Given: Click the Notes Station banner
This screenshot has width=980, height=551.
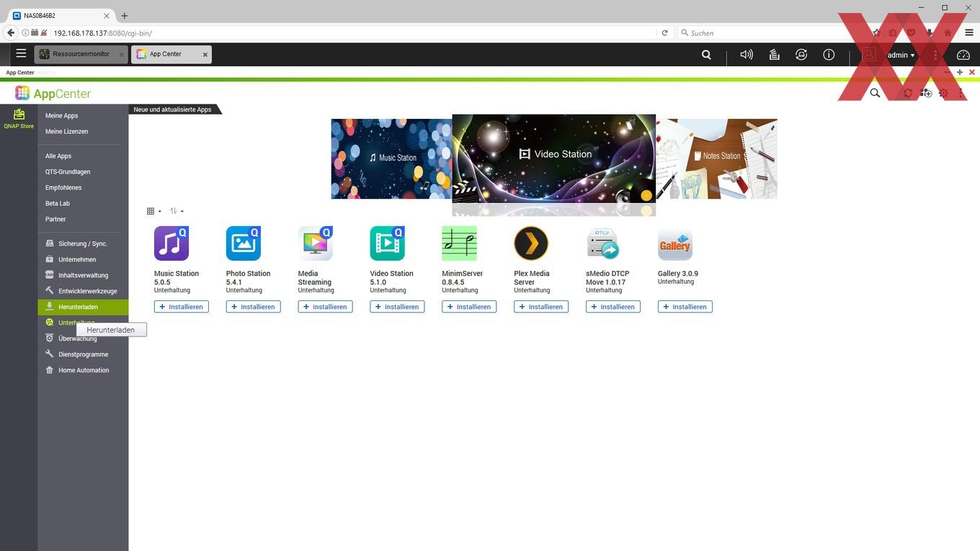Looking at the screenshot, I should click(x=717, y=158).
